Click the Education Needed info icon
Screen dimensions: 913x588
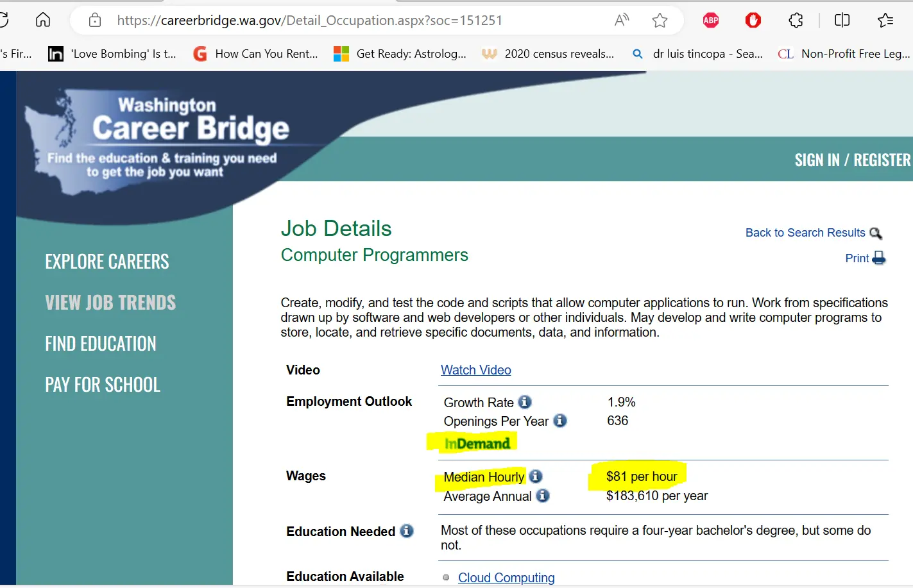(407, 531)
